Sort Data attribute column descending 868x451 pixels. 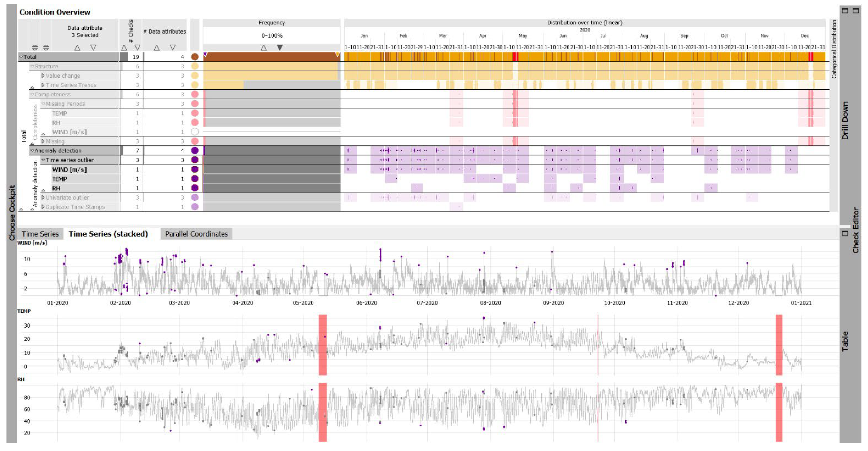93,48
